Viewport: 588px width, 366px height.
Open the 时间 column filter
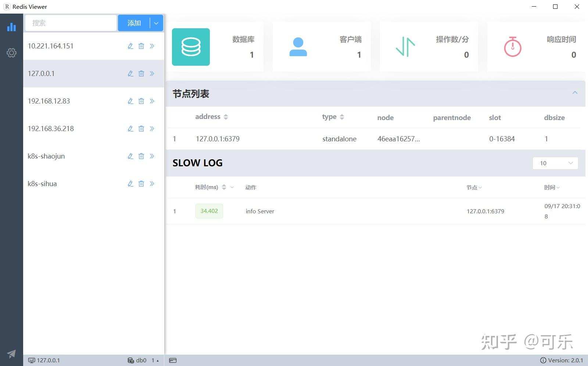coord(558,188)
